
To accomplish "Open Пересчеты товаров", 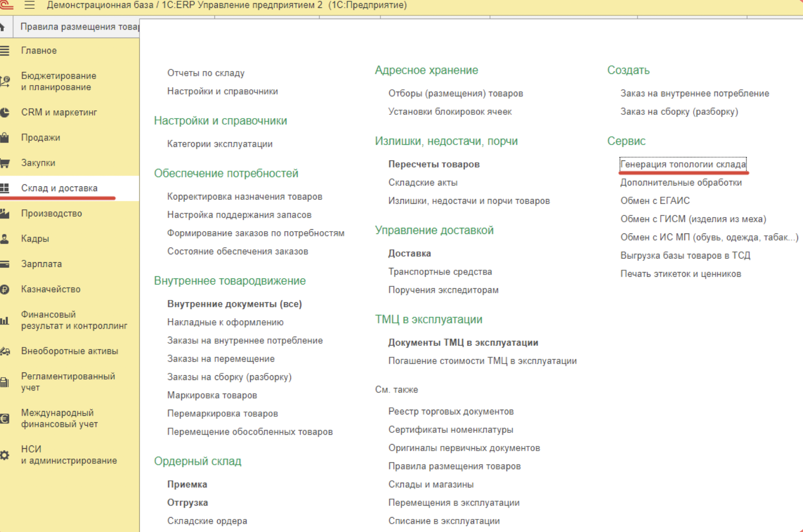I will (x=434, y=165).
